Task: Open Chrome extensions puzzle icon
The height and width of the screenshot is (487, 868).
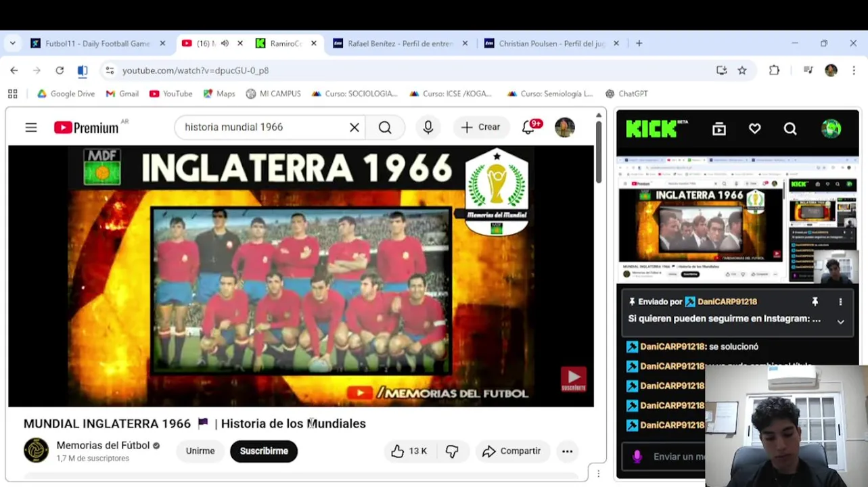Action: 774,70
